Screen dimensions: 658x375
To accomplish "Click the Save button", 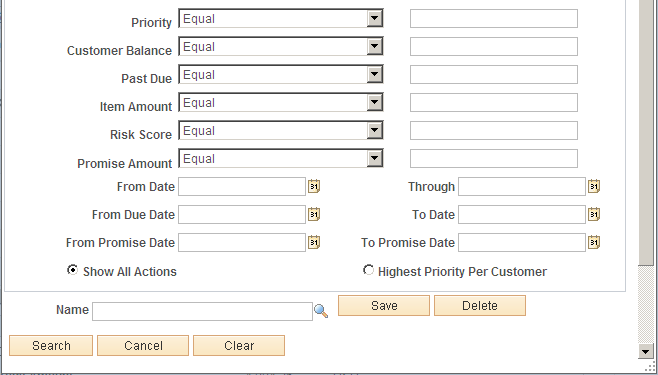I will [x=384, y=305].
